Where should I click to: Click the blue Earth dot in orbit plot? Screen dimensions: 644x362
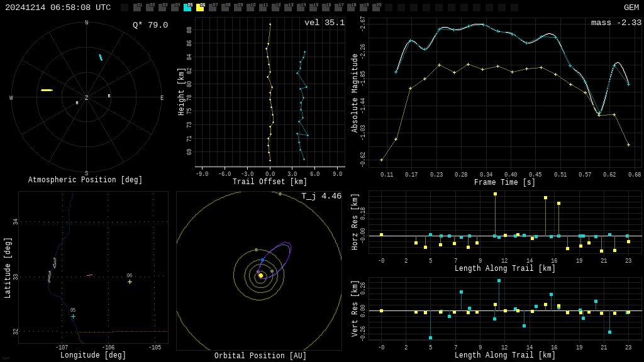[x=262, y=260]
